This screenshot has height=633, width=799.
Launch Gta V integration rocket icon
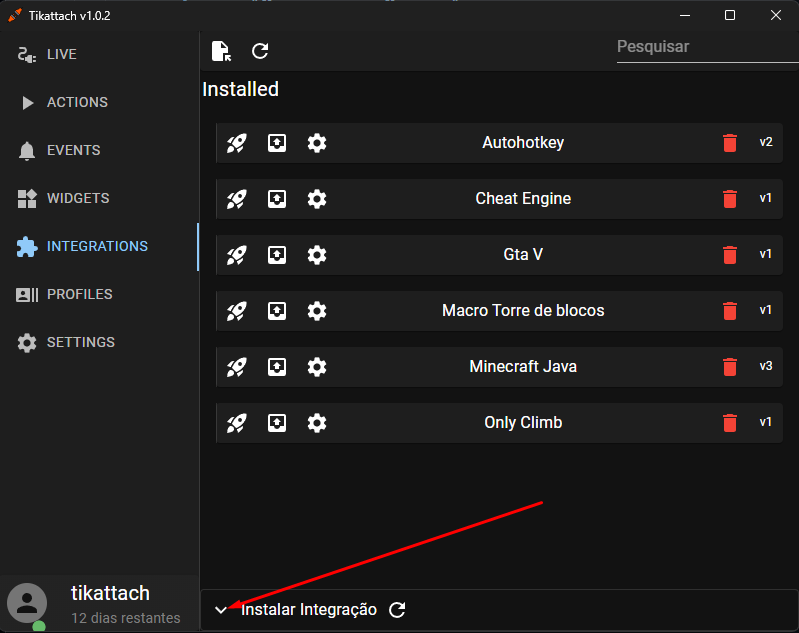pos(236,255)
